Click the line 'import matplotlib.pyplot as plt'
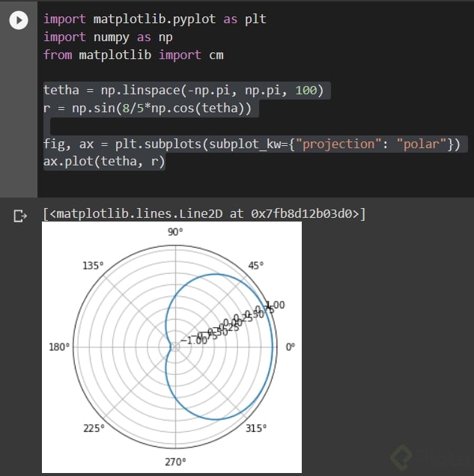 pos(155,19)
